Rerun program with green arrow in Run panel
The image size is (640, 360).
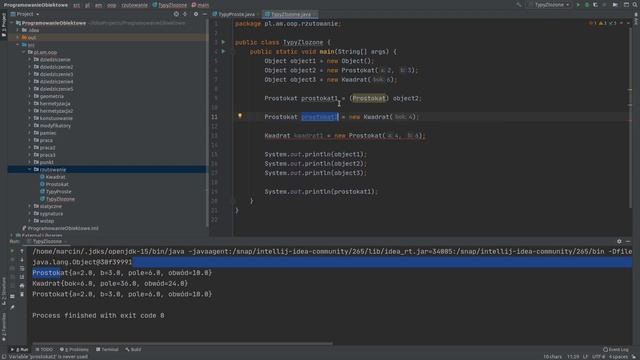12,251
